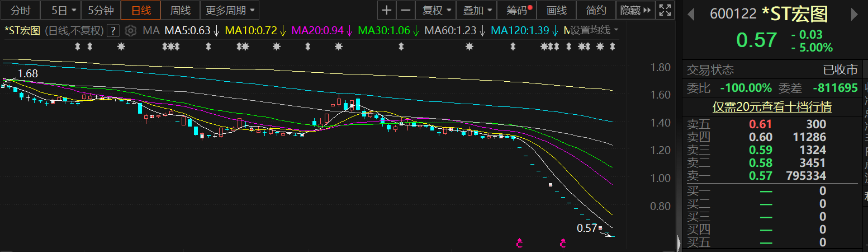
Task: Zoom in chart with plus button
Action: pyautogui.click(x=387, y=10)
